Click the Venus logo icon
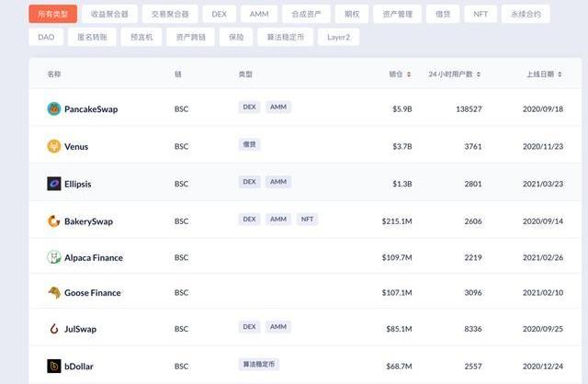This screenshot has width=588, height=384. coord(54,146)
